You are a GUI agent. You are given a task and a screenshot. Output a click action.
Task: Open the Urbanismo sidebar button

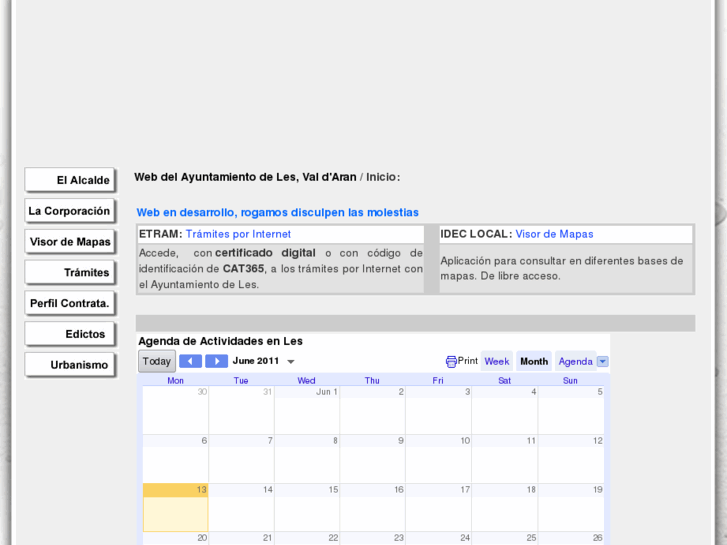[70, 365]
